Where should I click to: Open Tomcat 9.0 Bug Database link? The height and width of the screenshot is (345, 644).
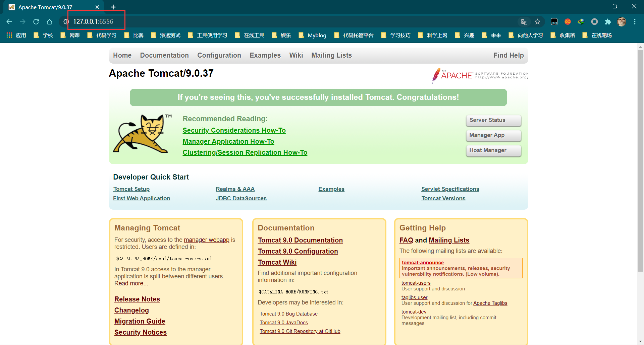(288, 314)
